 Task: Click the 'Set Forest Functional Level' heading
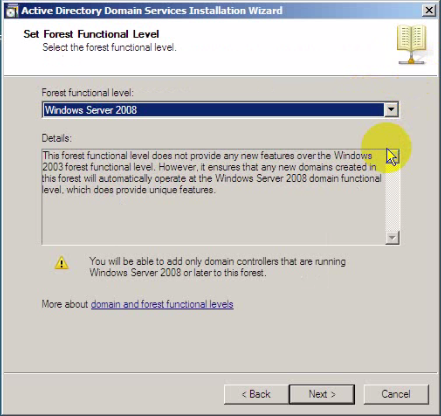tap(91, 34)
